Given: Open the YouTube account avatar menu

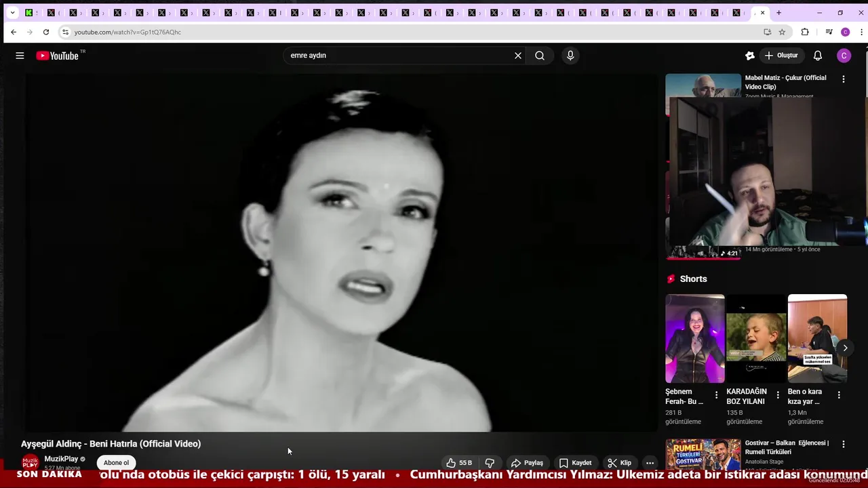Looking at the screenshot, I should click(x=844, y=56).
